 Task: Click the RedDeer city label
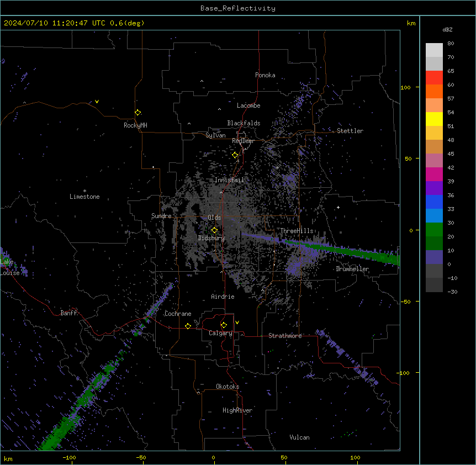[x=243, y=141]
